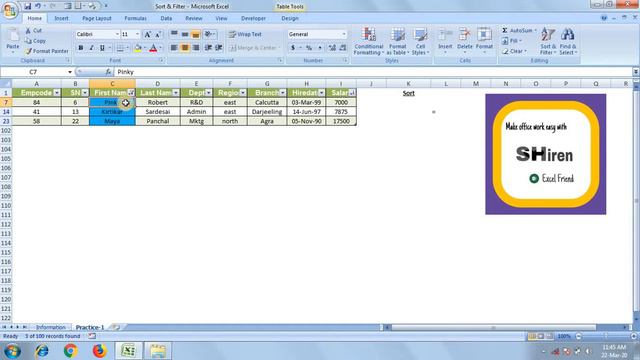Open the Empcode column filter dropdown
The width and height of the screenshot is (640, 360).
[x=57, y=93]
